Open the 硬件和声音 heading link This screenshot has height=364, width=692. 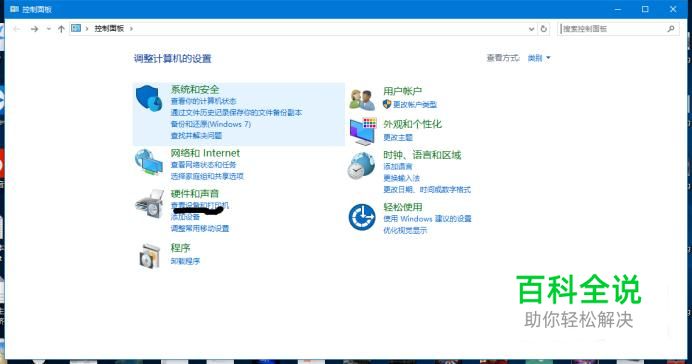[195, 193]
